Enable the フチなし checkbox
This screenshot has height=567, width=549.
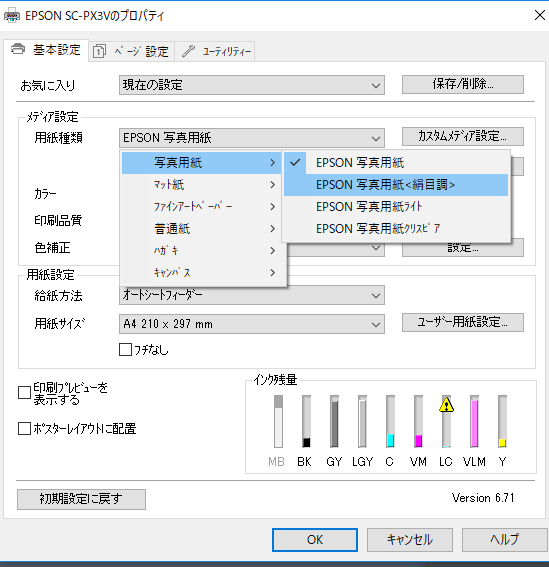coord(125,350)
